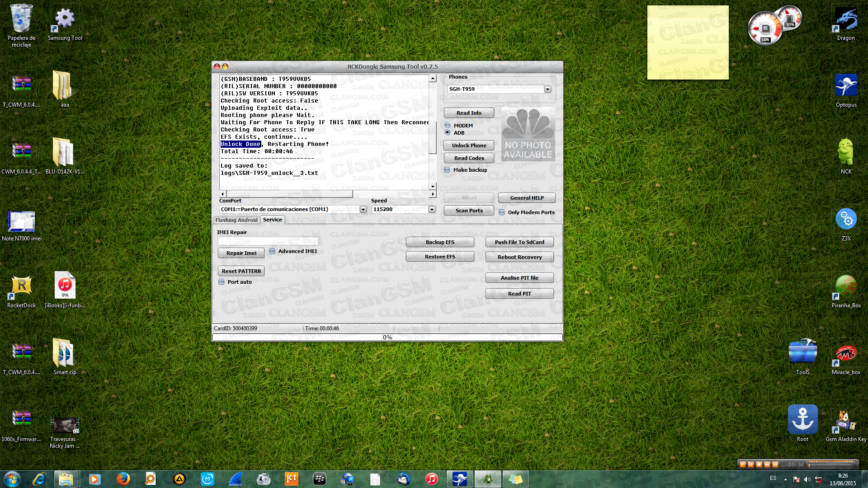Screen dimensions: 868x488
Task: Open the ComPort COM1 dropdown
Action: tap(363, 209)
